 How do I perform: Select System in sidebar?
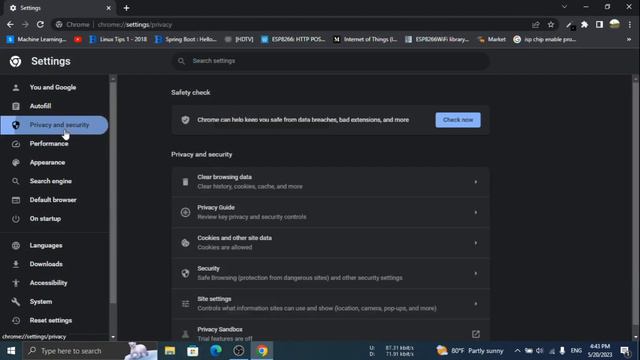(54, 302)
